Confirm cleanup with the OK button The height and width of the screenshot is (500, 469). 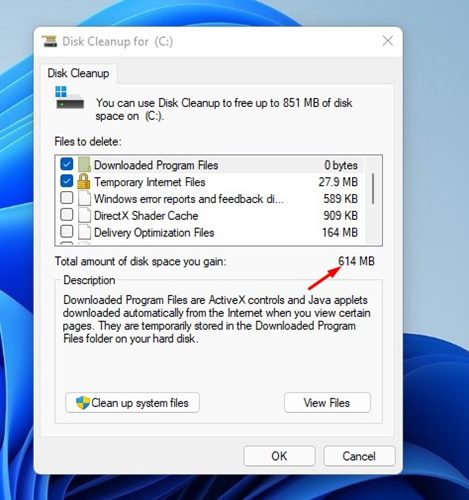coord(279,456)
